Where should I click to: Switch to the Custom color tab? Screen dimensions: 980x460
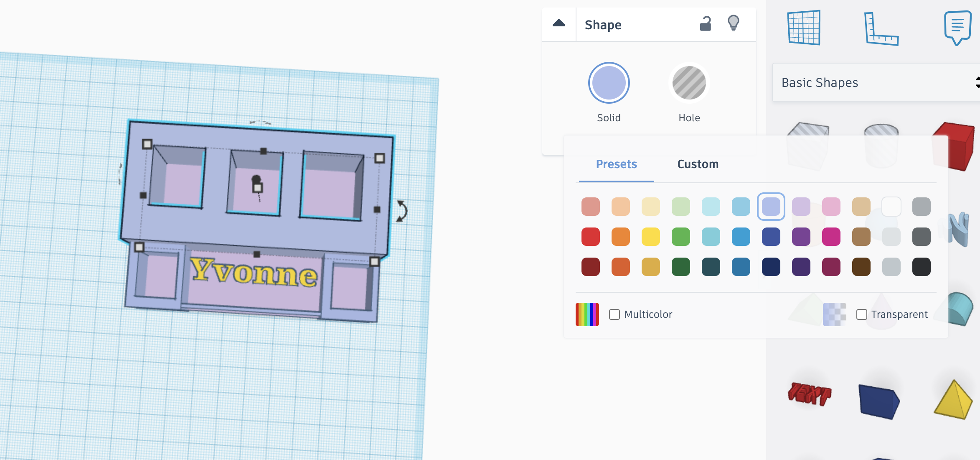pos(698,164)
